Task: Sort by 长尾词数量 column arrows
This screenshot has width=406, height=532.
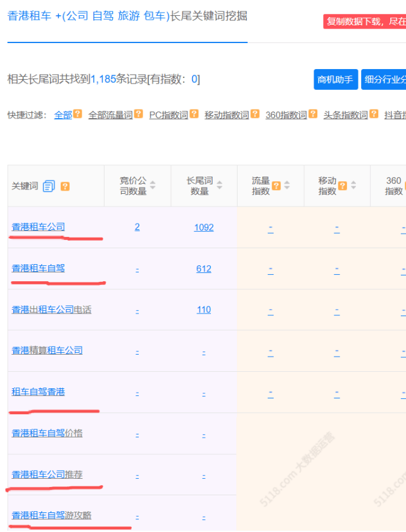Action: 219,185
